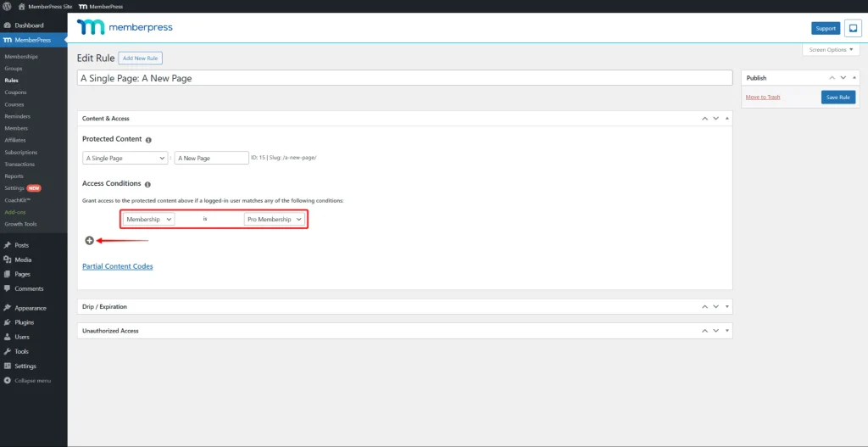Open the inbox notifications icon
Screen dimensions: 868x447
(x=853, y=28)
